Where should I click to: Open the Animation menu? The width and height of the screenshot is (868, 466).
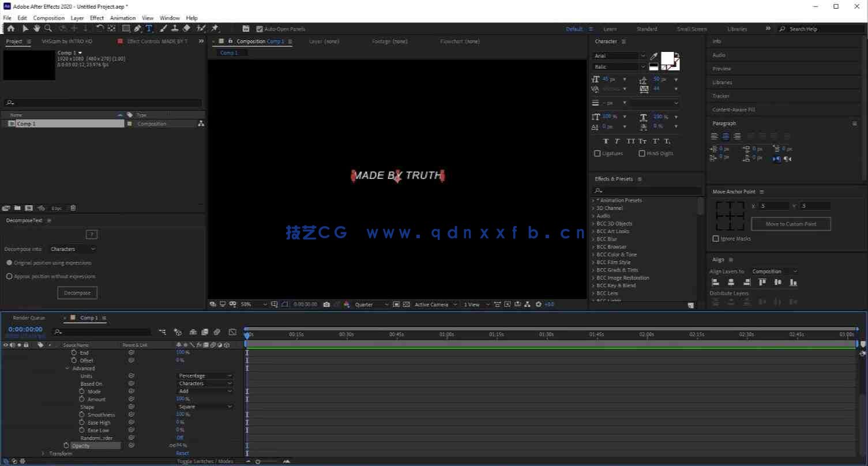coord(122,18)
